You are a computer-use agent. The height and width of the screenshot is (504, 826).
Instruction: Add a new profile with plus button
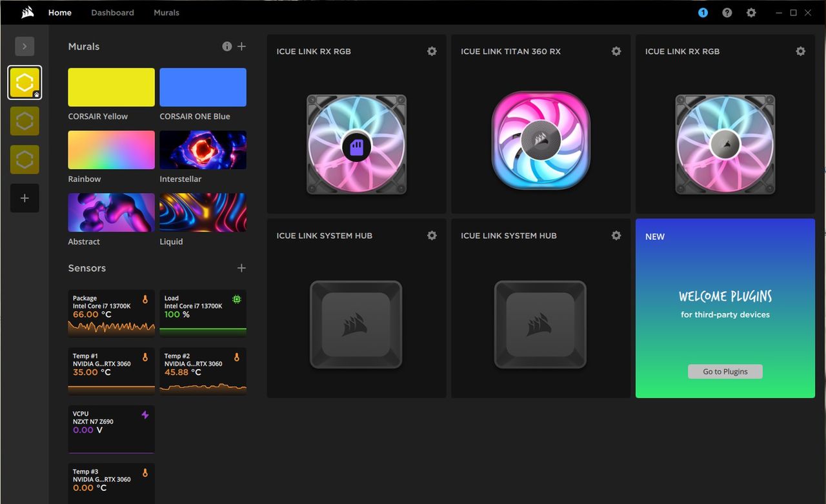25,198
